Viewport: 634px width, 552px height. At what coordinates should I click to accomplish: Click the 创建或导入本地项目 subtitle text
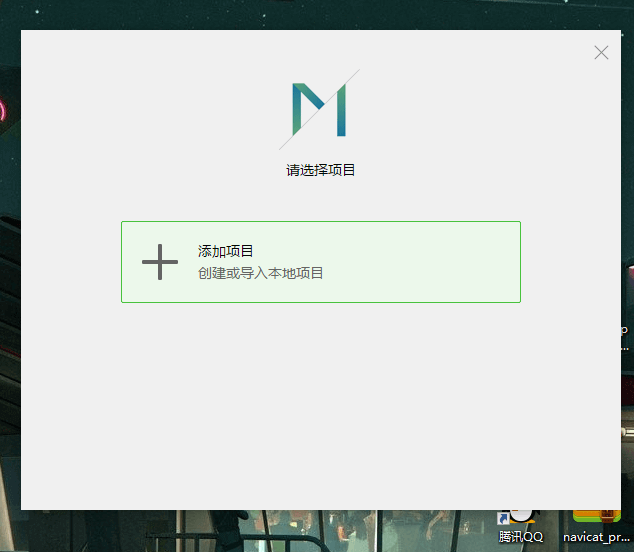click(x=261, y=273)
